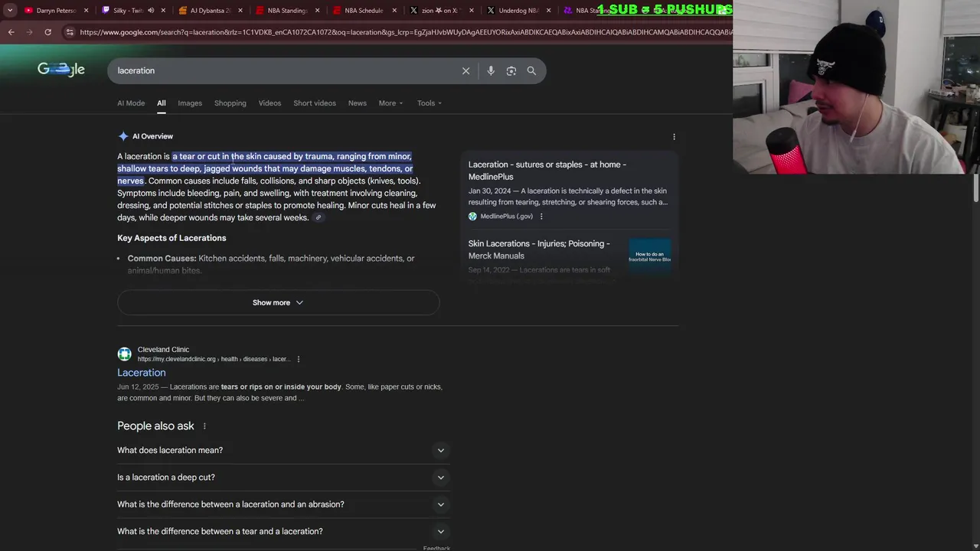This screenshot has width=980, height=551.
Task: Select the News search tab
Action: pos(358,103)
